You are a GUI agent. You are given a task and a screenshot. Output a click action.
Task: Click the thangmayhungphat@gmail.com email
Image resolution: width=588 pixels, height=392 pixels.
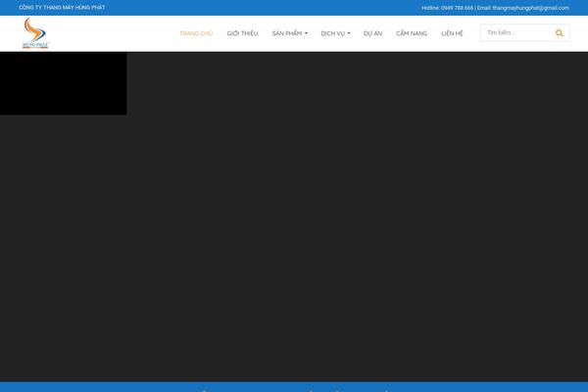click(530, 8)
